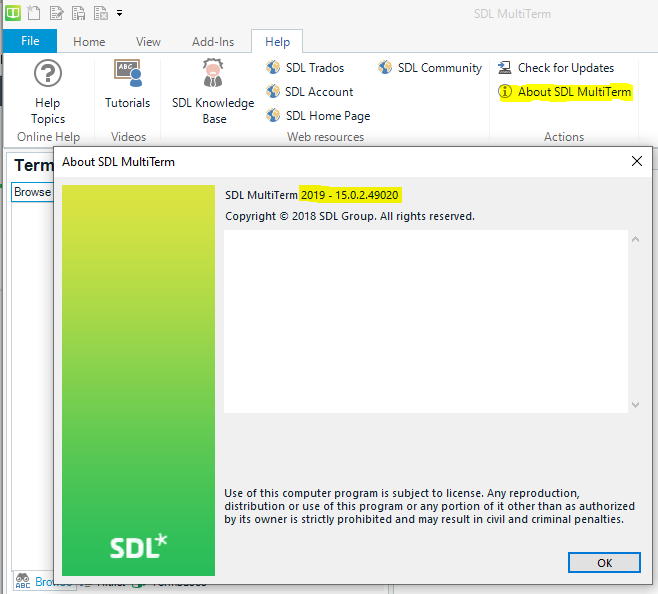Click the SDL Home Page globe icon
This screenshot has height=594, width=658.
[x=273, y=115]
